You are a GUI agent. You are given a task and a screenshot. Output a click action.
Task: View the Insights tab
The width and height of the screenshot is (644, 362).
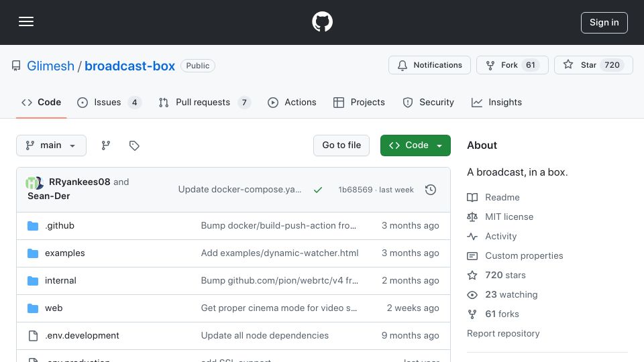[496, 102]
